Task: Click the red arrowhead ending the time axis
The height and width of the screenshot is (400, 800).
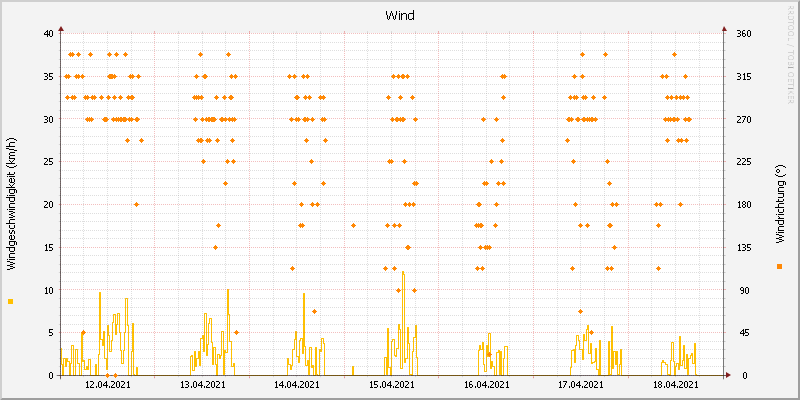Action: coord(728,375)
